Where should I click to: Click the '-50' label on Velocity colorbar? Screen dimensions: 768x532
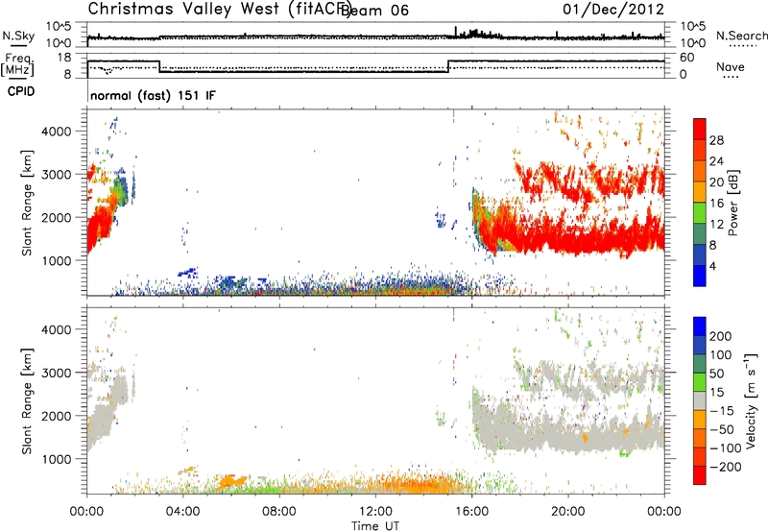pos(722,429)
